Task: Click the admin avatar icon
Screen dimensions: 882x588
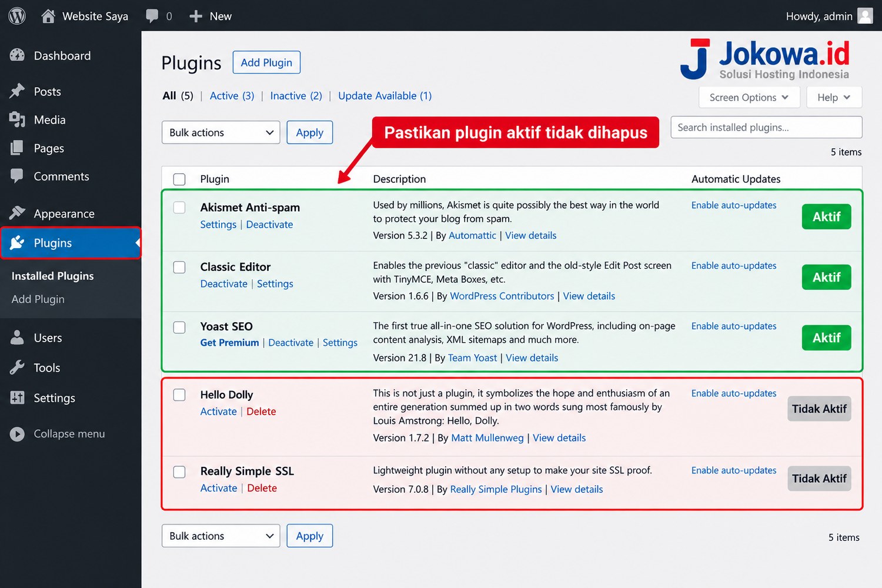Action: pyautogui.click(x=865, y=16)
